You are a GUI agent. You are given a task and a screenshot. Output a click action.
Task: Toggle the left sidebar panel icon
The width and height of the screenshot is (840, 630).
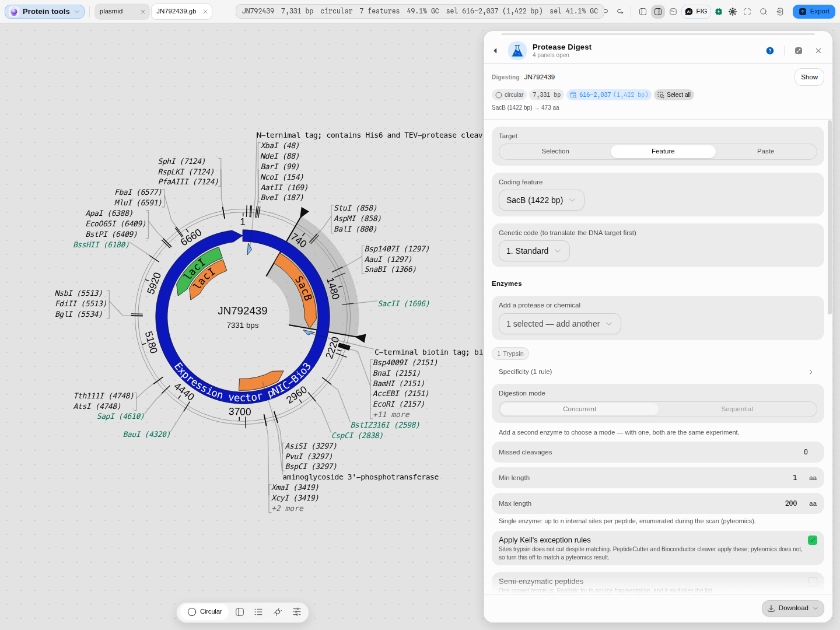(x=643, y=12)
